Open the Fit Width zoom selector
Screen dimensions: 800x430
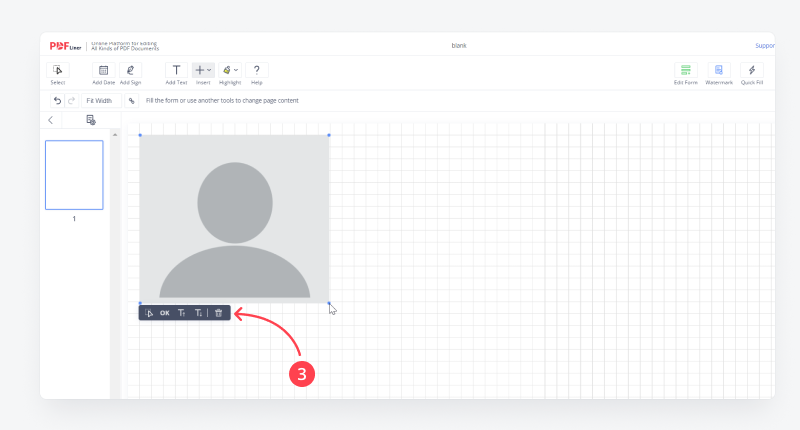click(x=101, y=100)
